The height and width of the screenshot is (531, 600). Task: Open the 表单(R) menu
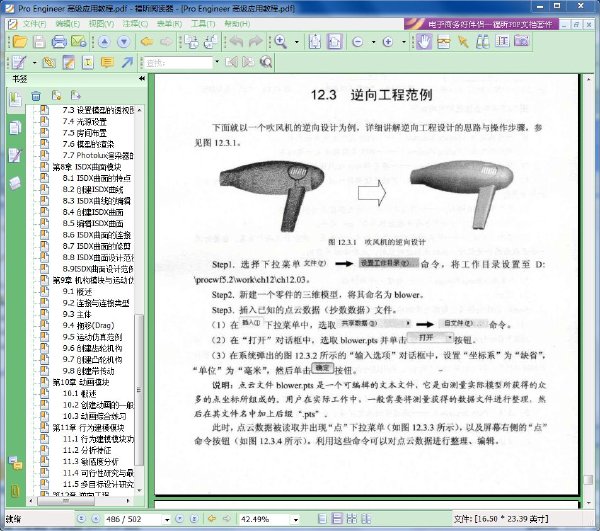[169, 24]
